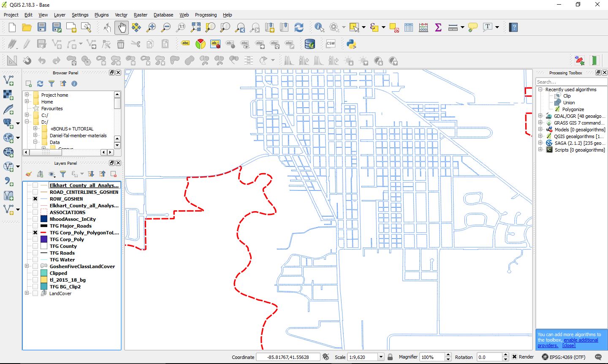This screenshot has height=364, width=608.
Task: Select the Measure Line ruler tool
Action: [x=453, y=27]
